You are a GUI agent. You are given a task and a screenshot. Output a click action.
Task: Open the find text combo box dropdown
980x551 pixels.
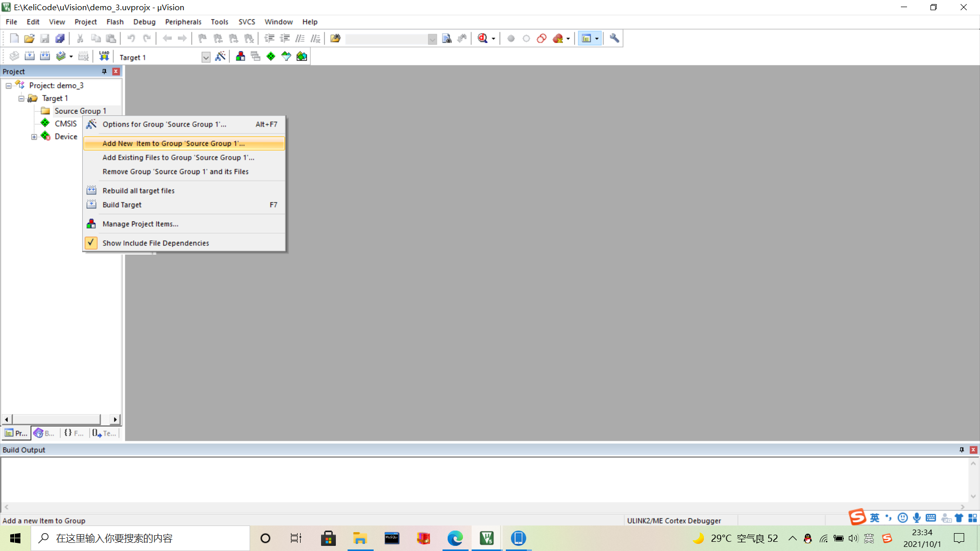(x=432, y=39)
